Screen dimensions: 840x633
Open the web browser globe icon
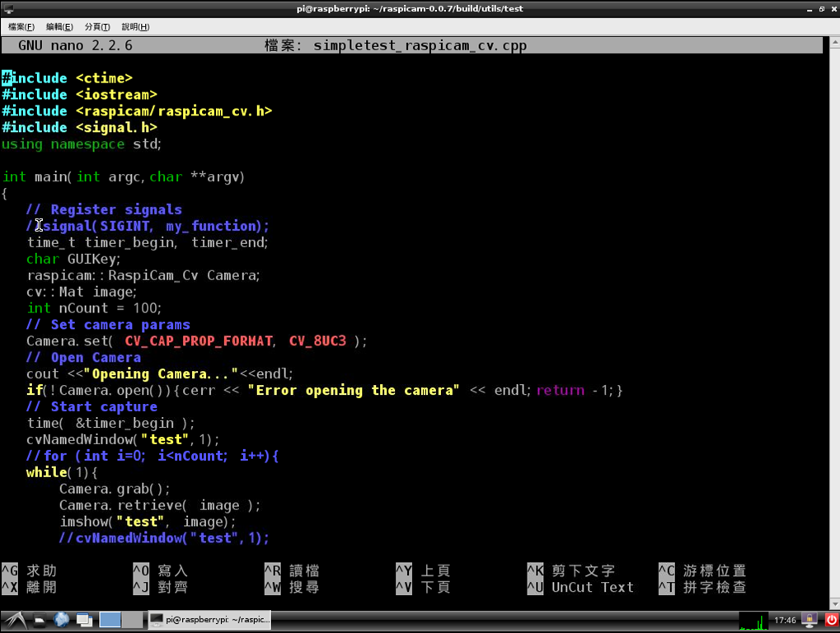click(x=62, y=620)
